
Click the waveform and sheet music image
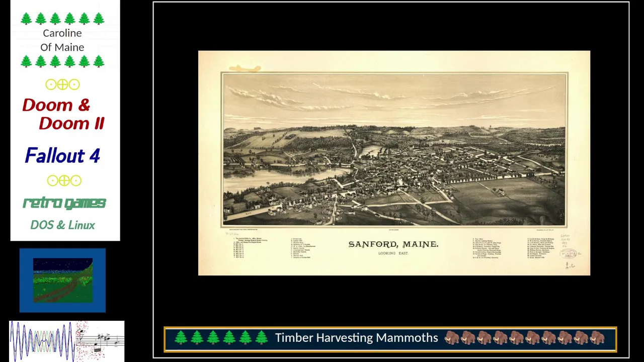66,341
